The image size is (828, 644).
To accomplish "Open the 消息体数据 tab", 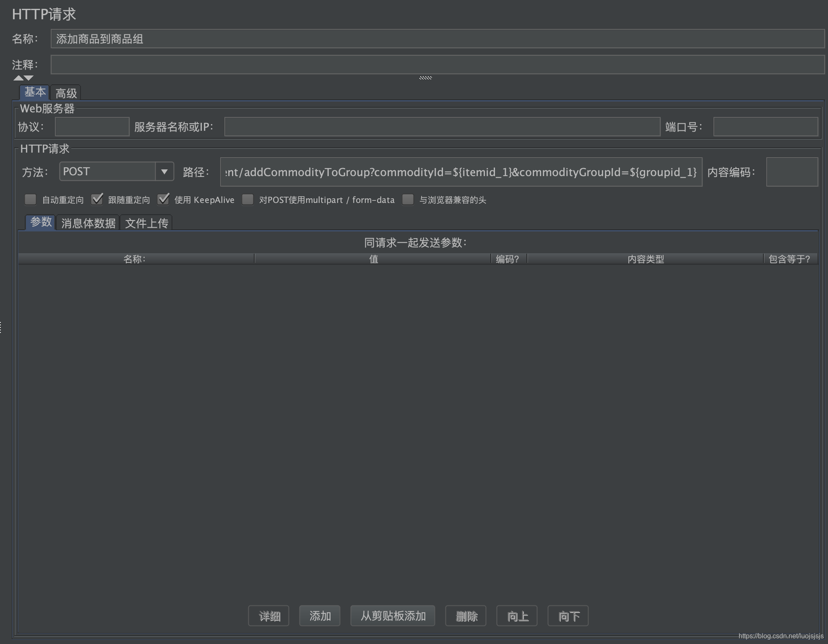I will click(88, 223).
